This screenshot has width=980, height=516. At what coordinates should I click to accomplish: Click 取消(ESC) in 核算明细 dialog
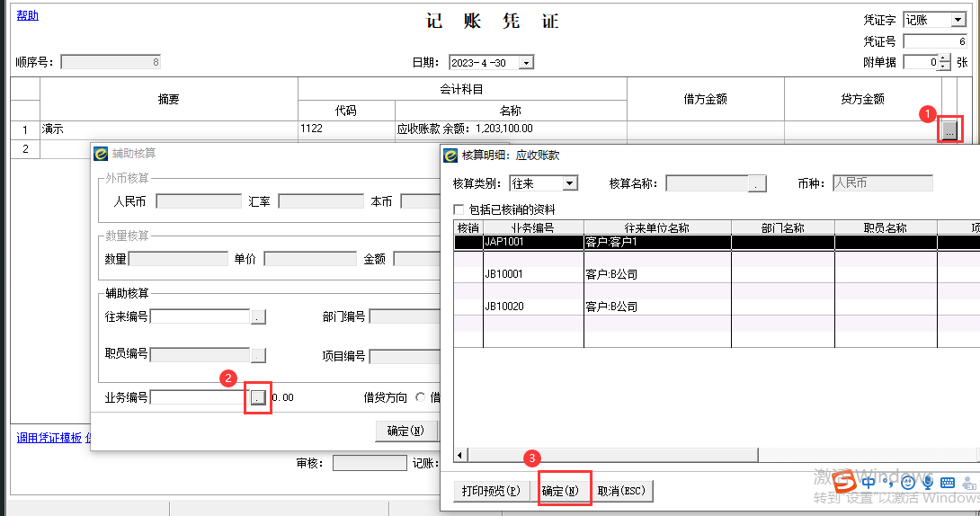621,491
